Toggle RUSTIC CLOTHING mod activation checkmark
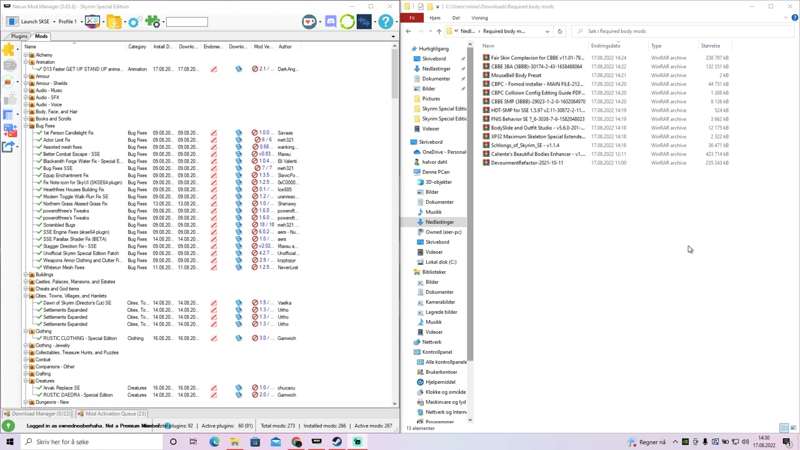Viewport: 800px width, 450px height. 39,338
